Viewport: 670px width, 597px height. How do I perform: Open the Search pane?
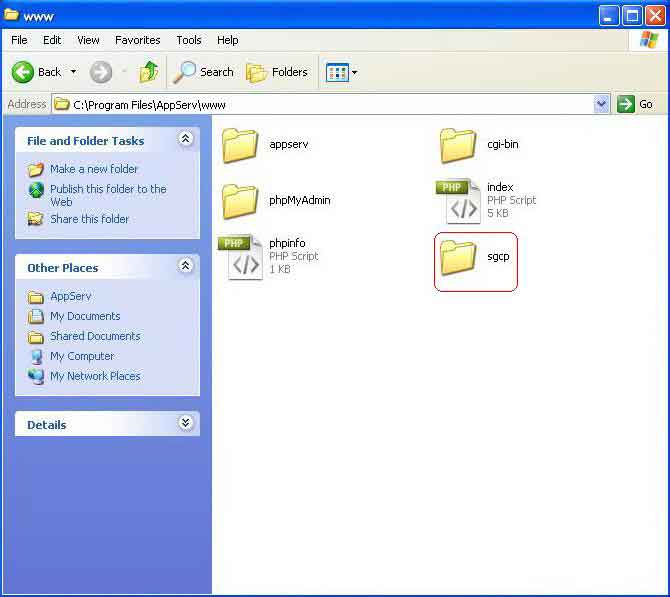pos(203,72)
